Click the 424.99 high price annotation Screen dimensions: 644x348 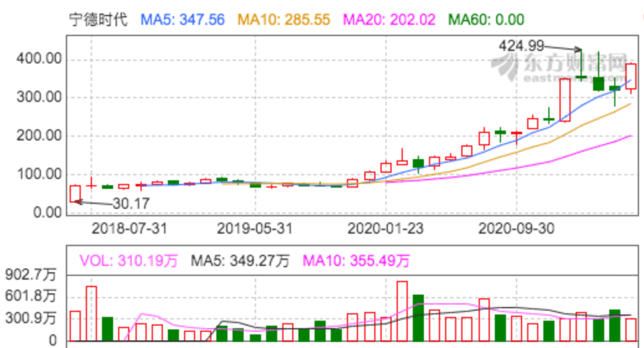(x=521, y=45)
